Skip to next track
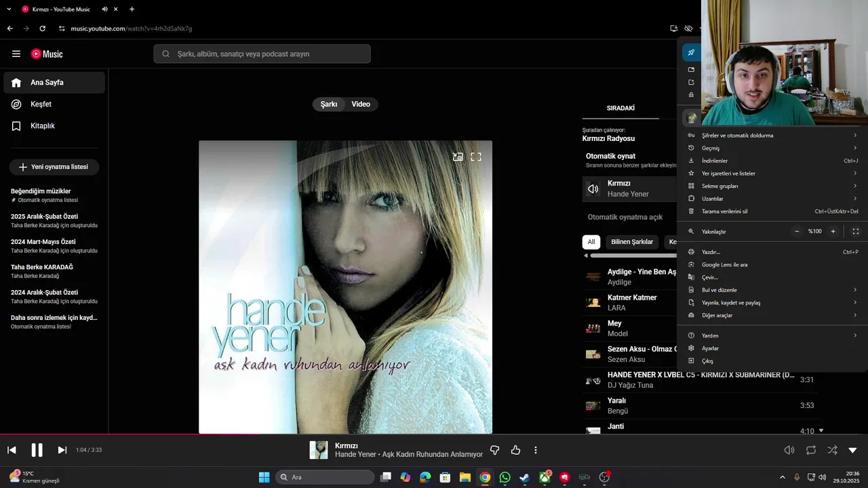The height and width of the screenshot is (488, 868). (62, 450)
